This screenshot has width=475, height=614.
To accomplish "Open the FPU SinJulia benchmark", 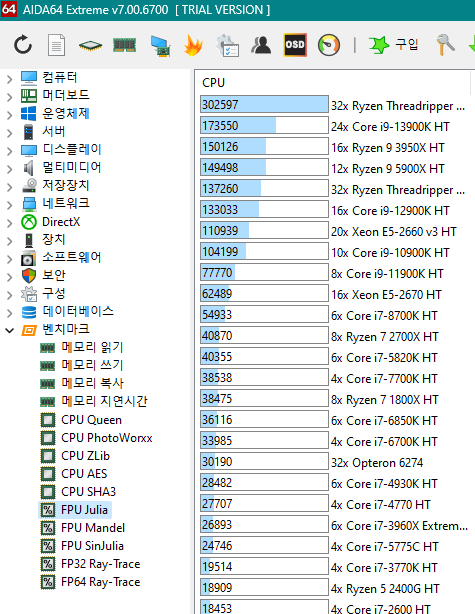I will (92, 546).
